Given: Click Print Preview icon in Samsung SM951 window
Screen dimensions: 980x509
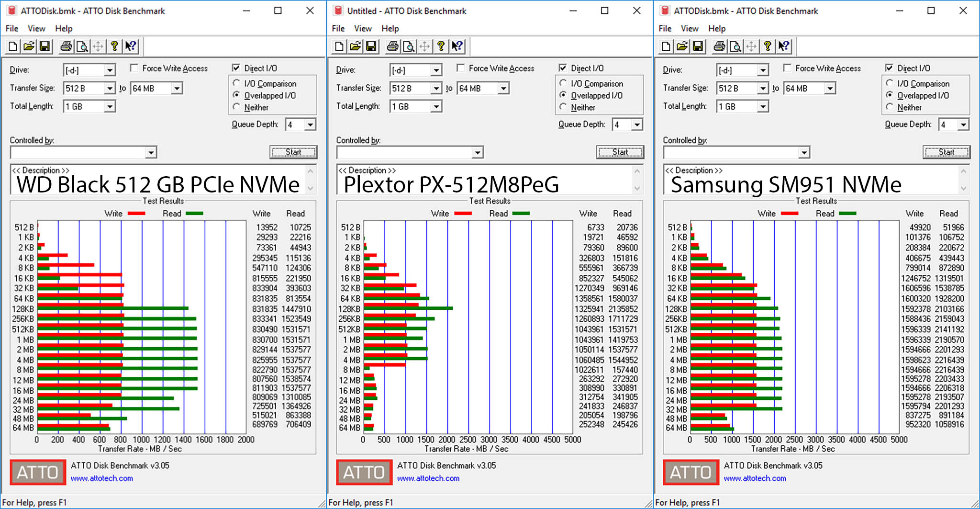Looking at the screenshot, I should click(735, 46).
